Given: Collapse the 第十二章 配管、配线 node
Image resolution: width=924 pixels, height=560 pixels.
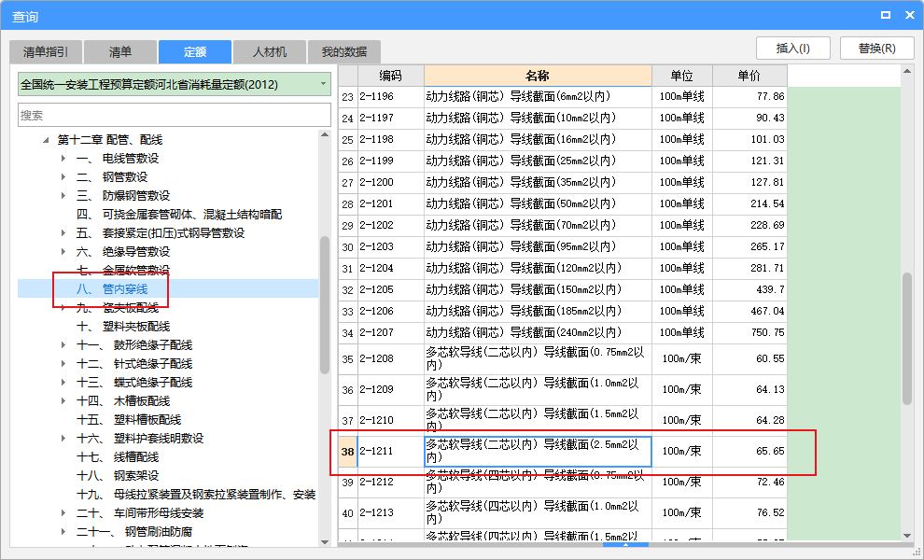Looking at the screenshot, I should 46,140.
